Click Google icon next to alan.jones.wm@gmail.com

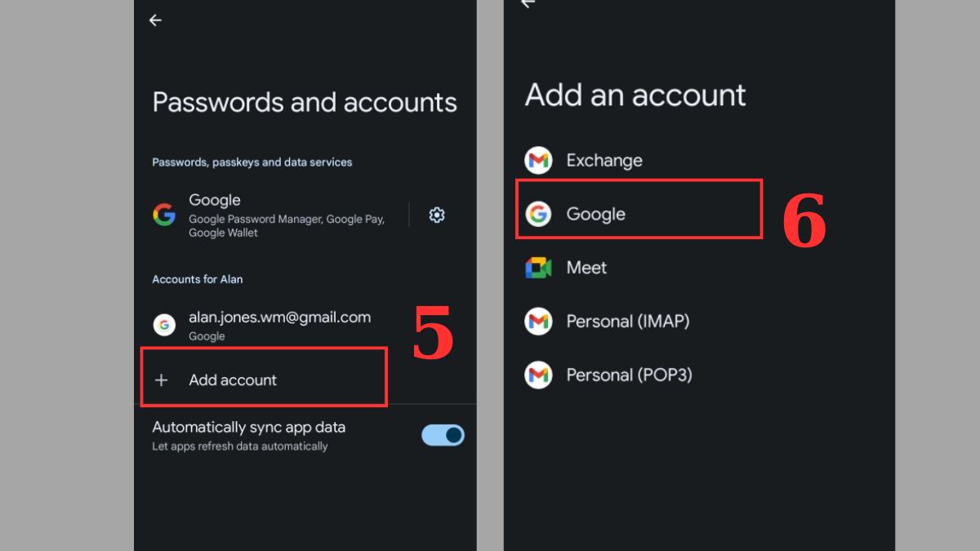point(164,325)
